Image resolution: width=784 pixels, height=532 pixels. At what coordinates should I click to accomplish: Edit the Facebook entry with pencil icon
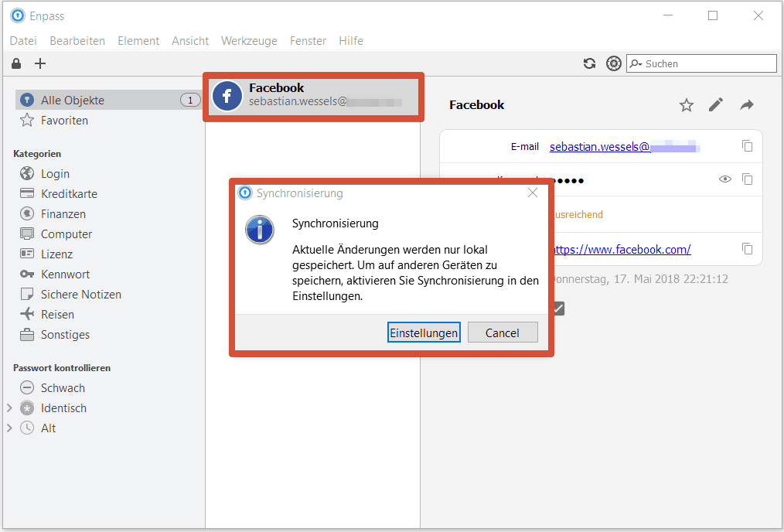click(716, 104)
